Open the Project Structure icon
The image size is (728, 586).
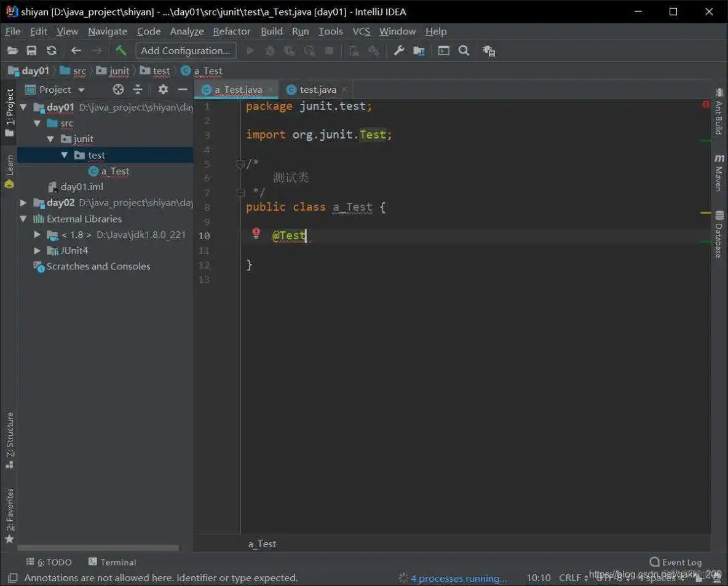tap(419, 50)
